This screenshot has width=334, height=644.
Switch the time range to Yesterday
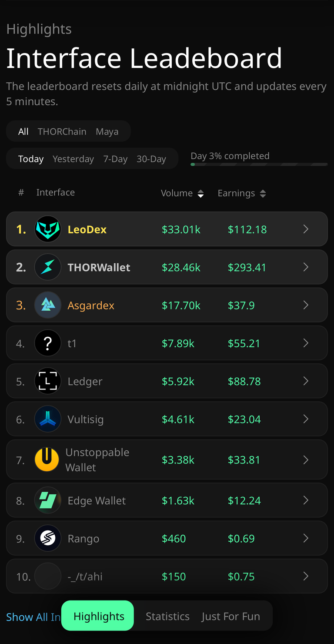tap(73, 159)
